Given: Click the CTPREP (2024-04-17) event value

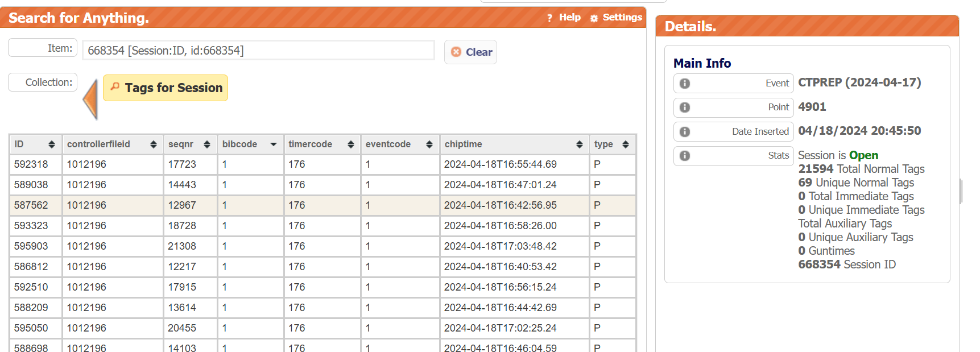Looking at the screenshot, I should point(859,82).
